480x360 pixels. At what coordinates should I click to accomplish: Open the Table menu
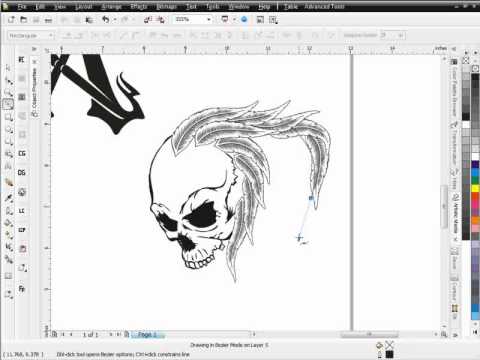[x=291, y=6]
